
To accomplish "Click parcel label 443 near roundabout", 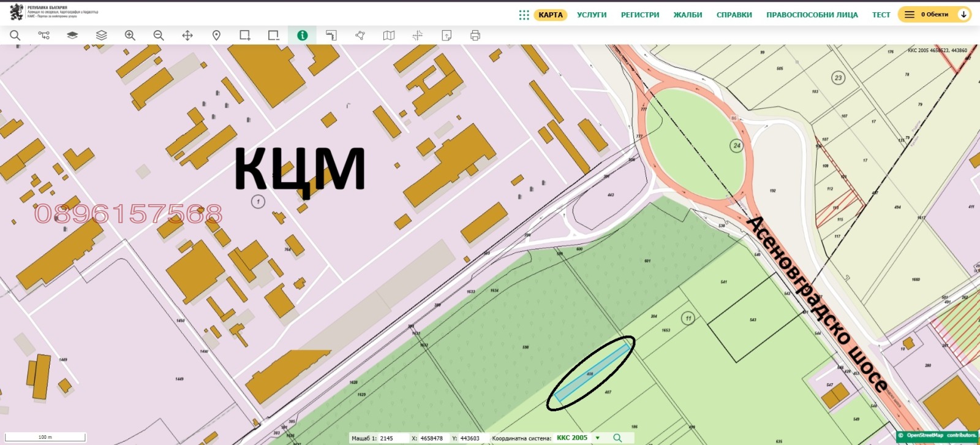I will [x=611, y=195].
